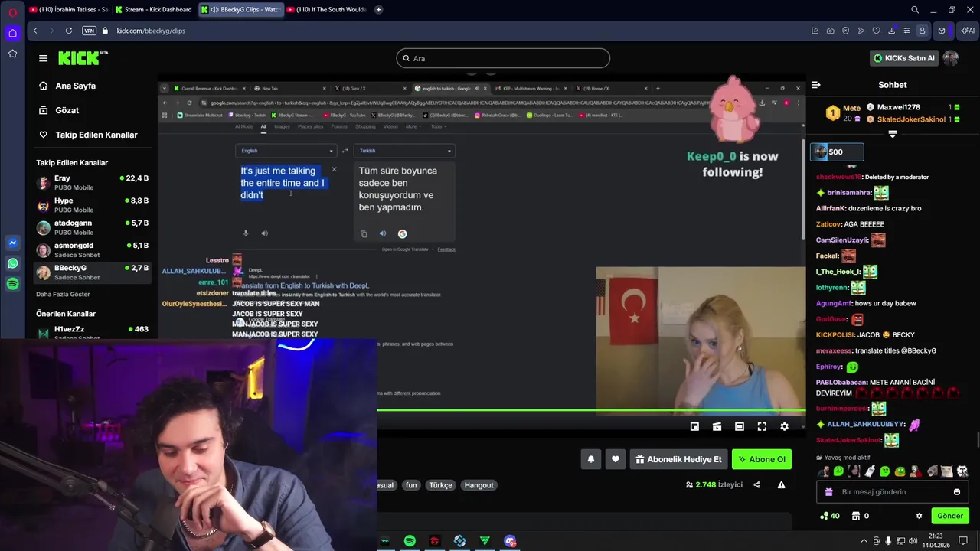Open the Opera snapshot camera icon
This screenshot has width=980, height=551.
pyautogui.click(x=831, y=31)
